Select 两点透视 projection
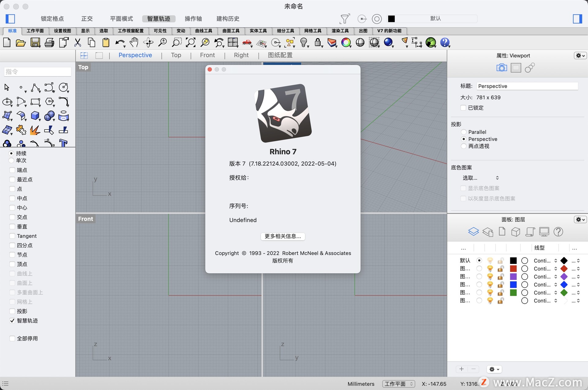This screenshot has width=588, height=390. (x=464, y=146)
